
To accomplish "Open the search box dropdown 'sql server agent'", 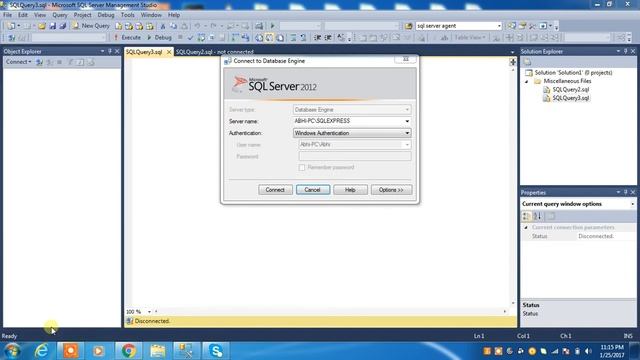I will (499, 26).
